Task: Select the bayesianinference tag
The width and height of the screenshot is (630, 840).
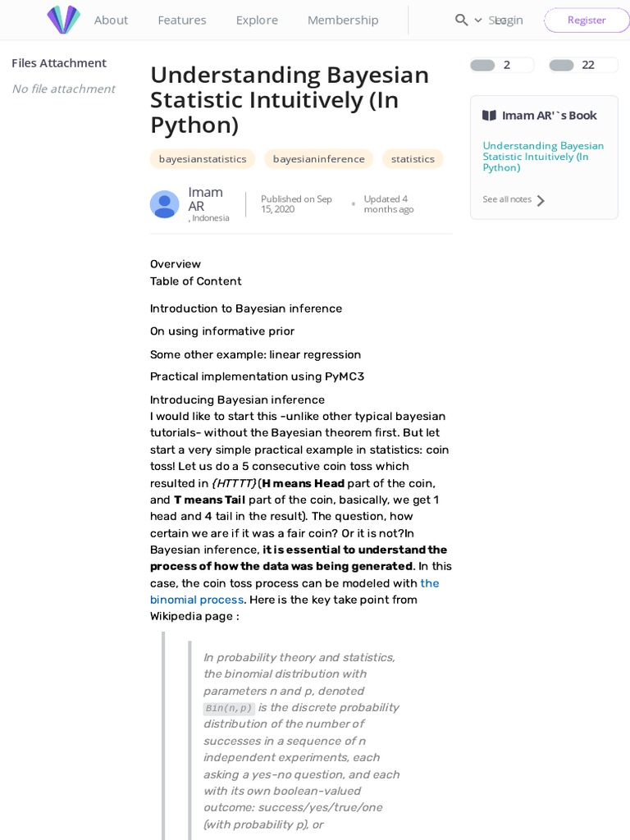Action: [318, 159]
